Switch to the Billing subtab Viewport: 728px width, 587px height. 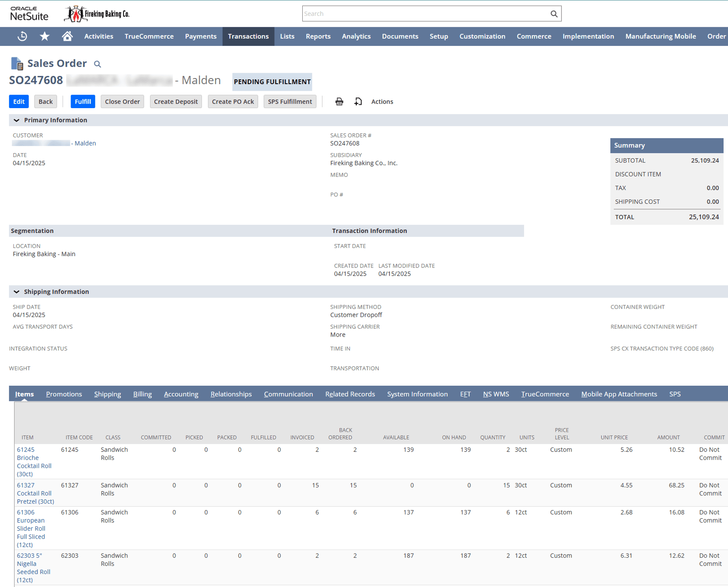(142, 394)
